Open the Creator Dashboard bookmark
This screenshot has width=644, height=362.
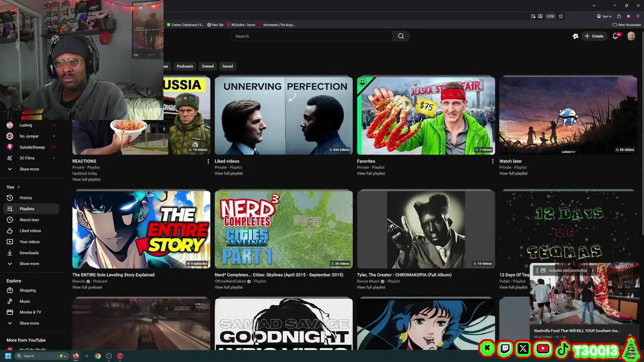185,25
